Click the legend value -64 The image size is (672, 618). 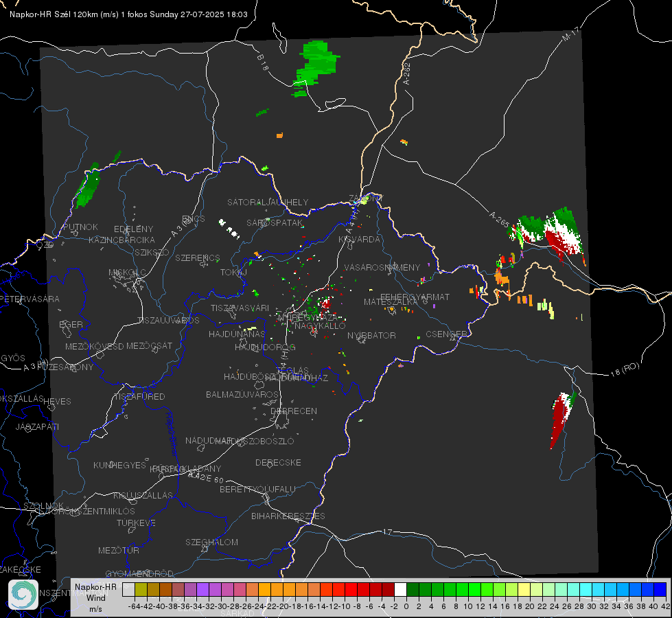pos(135,606)
